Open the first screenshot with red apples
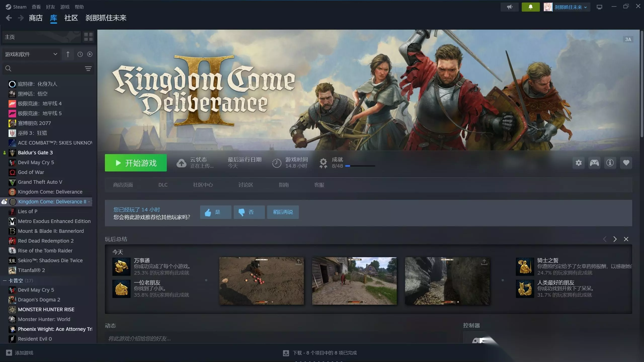This screenshot has width=644, height=362. point(261,281)
